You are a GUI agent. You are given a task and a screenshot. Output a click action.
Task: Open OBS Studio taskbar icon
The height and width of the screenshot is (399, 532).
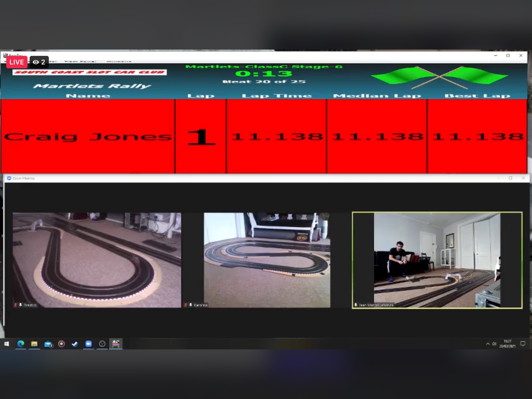coord(102,344)
